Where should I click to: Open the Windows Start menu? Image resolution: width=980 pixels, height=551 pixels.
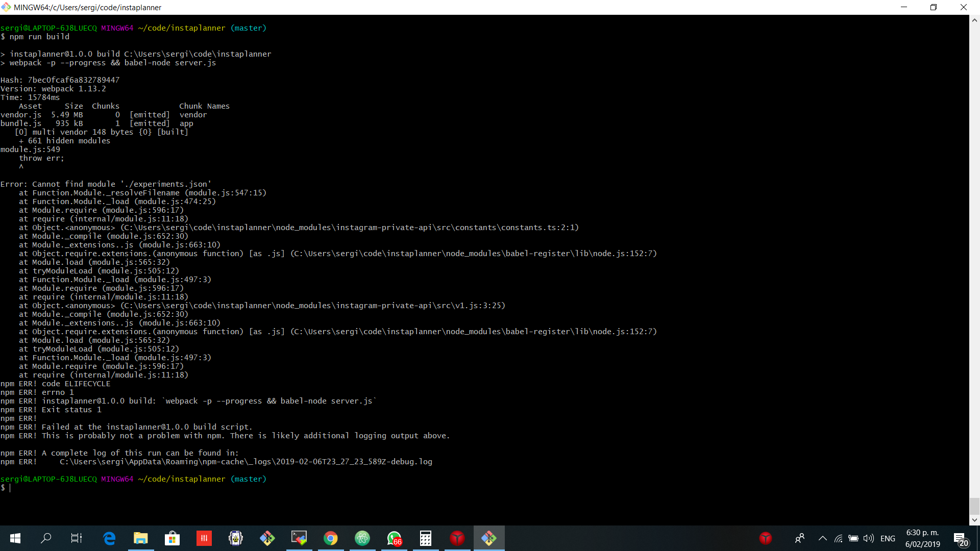click(15, 538)
